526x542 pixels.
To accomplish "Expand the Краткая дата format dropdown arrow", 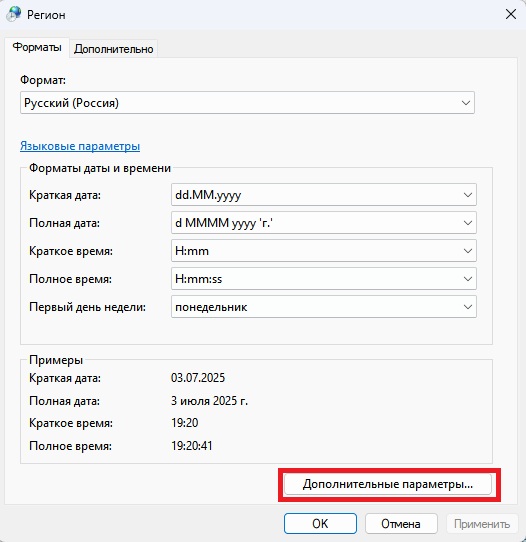I will click(468, 195).
